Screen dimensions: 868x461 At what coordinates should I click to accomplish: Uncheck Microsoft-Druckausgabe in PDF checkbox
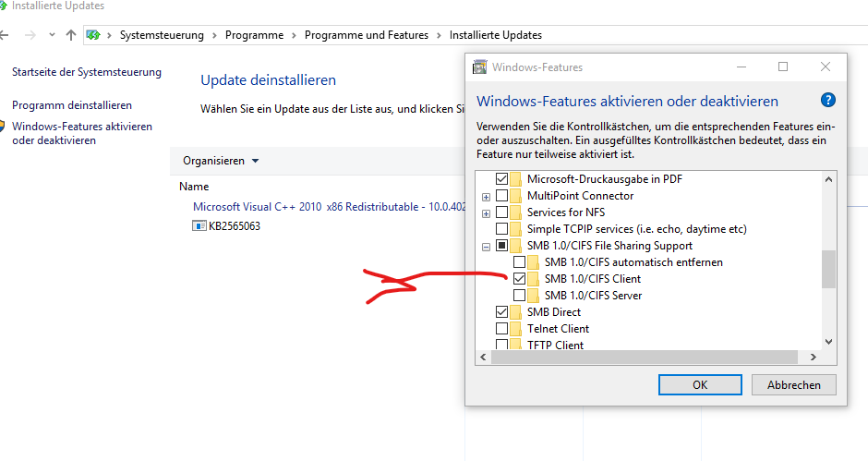[x=501, y=179]
